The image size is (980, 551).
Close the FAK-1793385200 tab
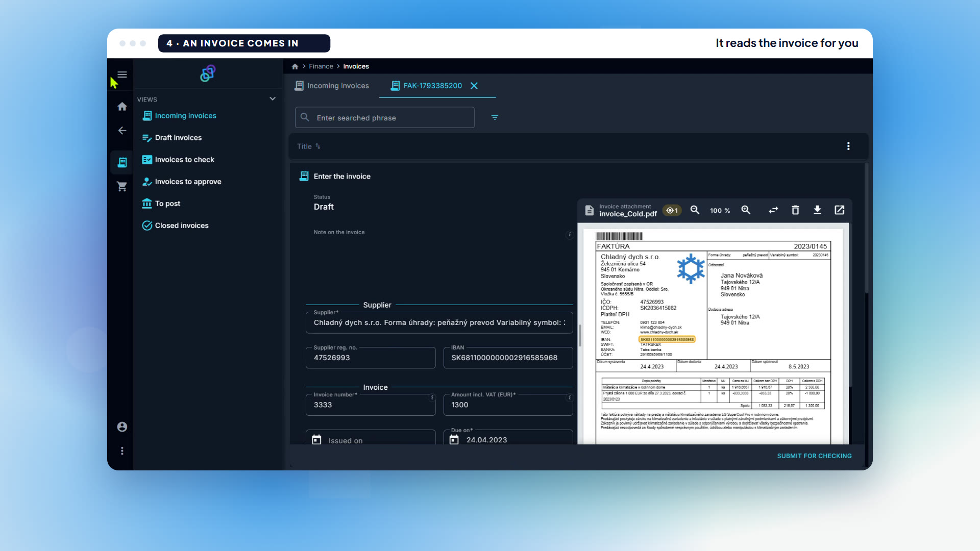474,86
